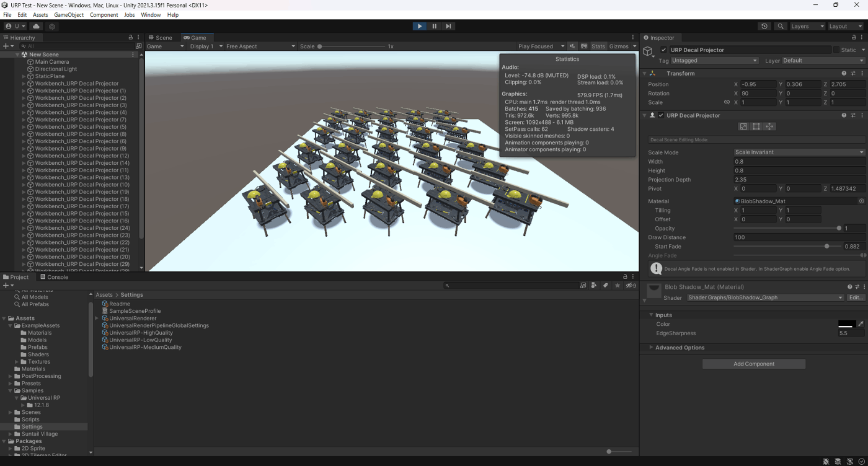The height and width of the screenshot is (466, 868).
Task: Click the Hierarchy search-by-type icon
Action: point(138,46)
